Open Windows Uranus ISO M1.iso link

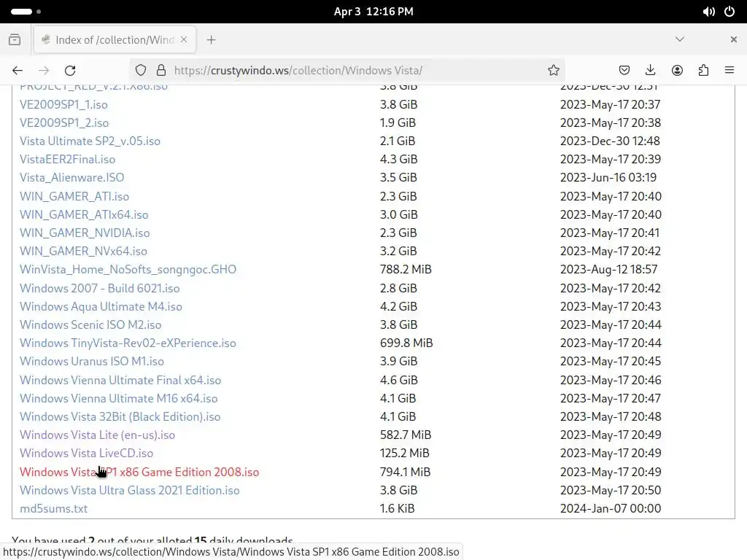click(x=92, y=361)
